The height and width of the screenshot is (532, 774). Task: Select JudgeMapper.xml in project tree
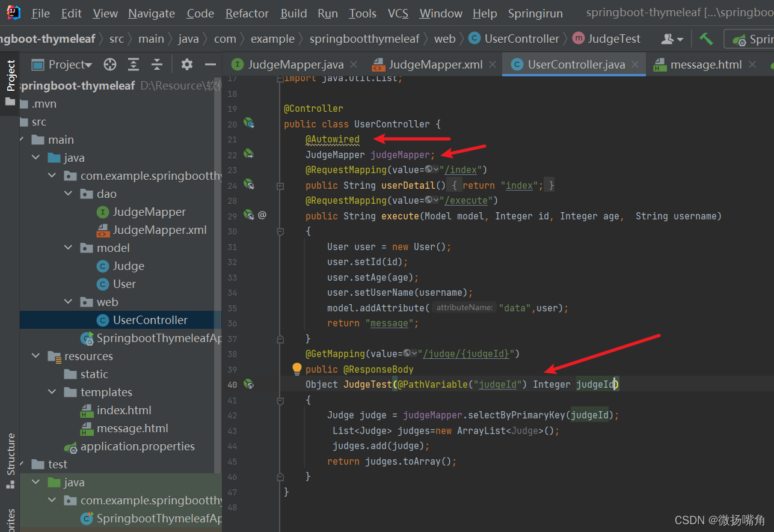tap(152, 230)
